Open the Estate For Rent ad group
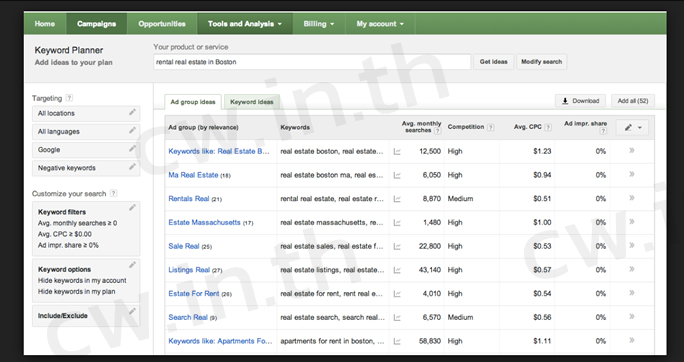The height and width of the screenshot is (362, 684). [194, 294]
